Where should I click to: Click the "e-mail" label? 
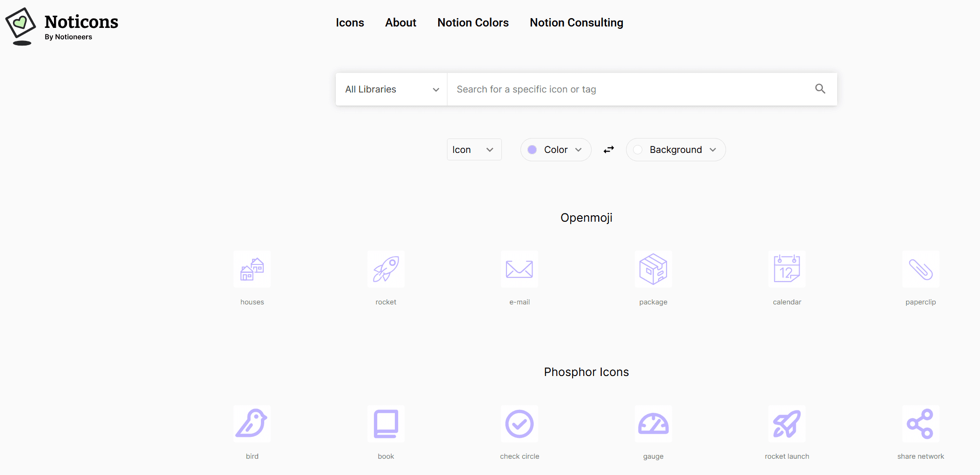point(520,302)
